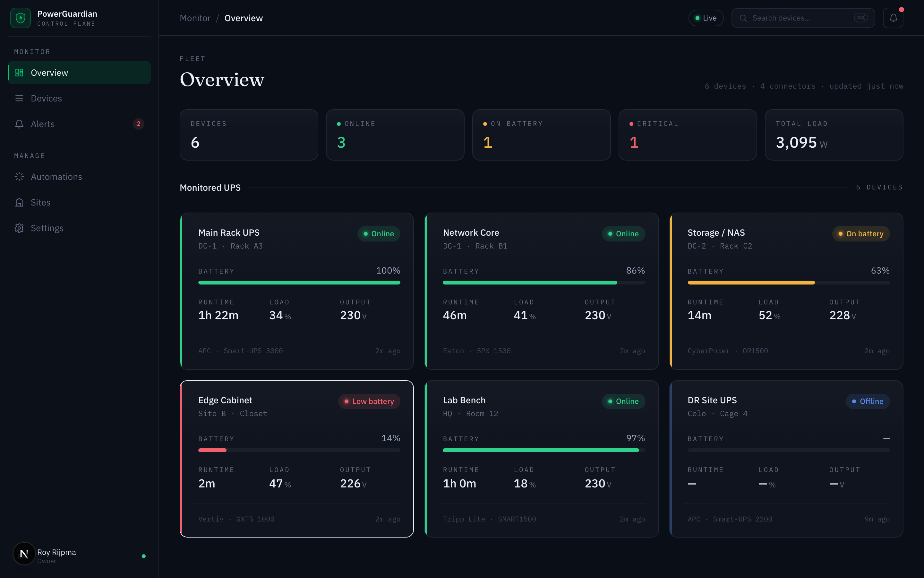Click 'APC · Smart-UPS 3000' model text
This screenshot has width=924, height=578.
point(241,351)
